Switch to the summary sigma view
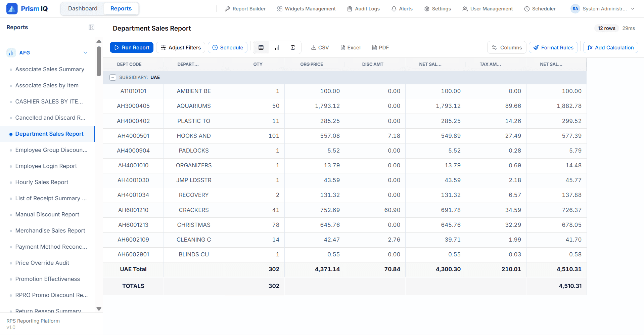This screenshot has width=644, height=335. [292, 47]
